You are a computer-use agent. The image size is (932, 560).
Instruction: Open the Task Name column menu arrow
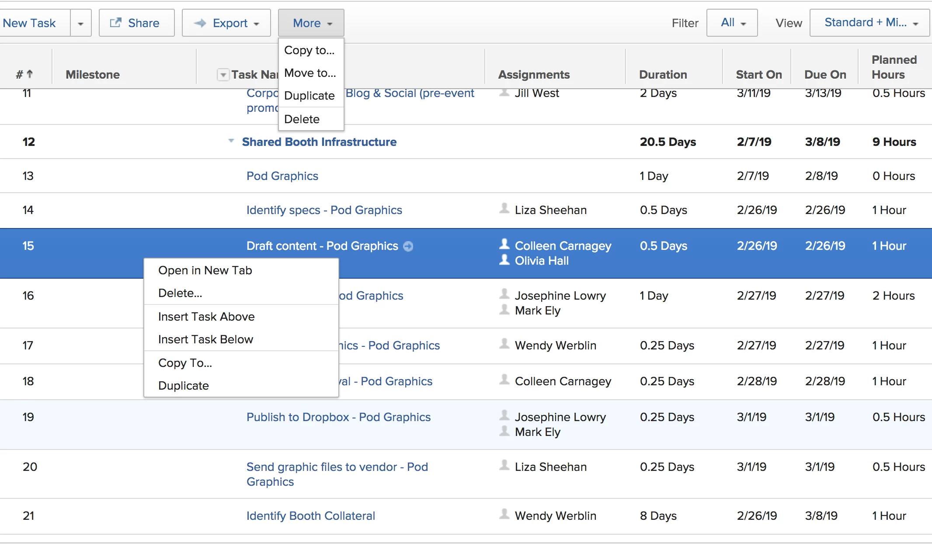point(223,75)
